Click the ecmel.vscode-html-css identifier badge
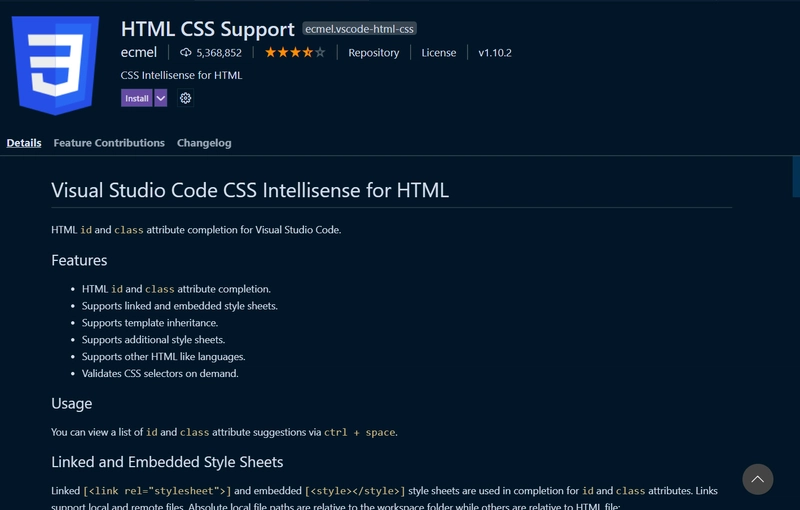This screenshot has height=510, width=800. tap(359, 29)
